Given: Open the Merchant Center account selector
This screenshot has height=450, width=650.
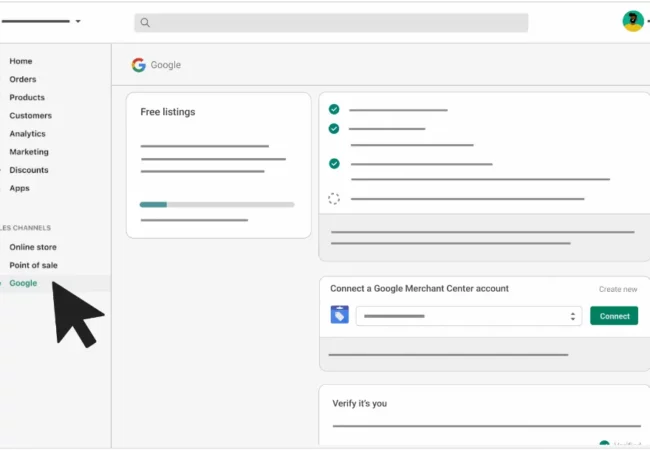Looking at the screenshot, I should (469, 316).
